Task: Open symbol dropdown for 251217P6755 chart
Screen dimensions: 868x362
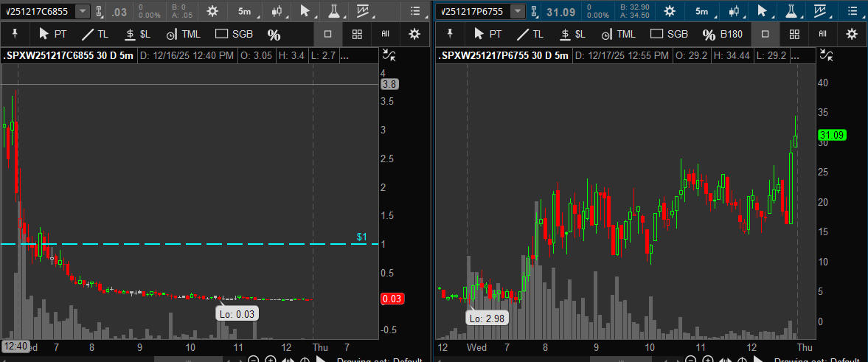Action: coord(518,11)
